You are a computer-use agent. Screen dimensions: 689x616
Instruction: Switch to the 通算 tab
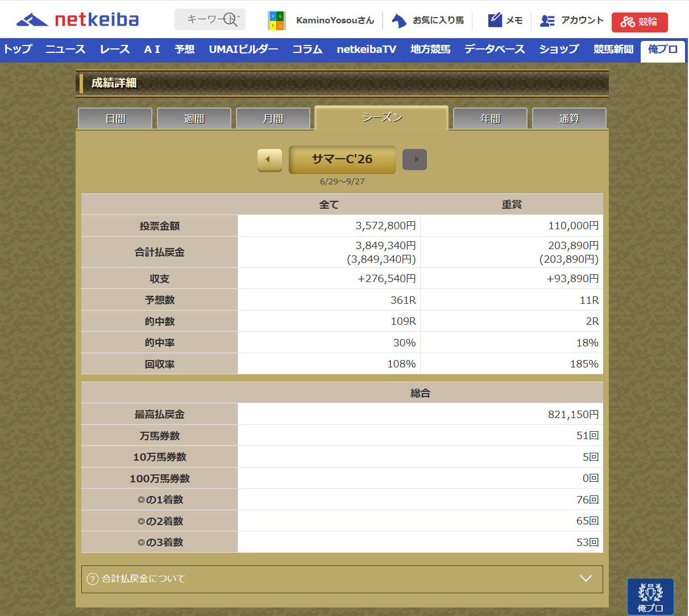tap(569, 118)
